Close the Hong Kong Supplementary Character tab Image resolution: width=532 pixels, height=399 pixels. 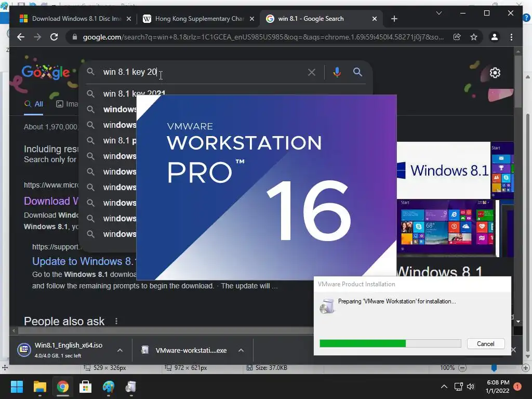tap(252, 19)
